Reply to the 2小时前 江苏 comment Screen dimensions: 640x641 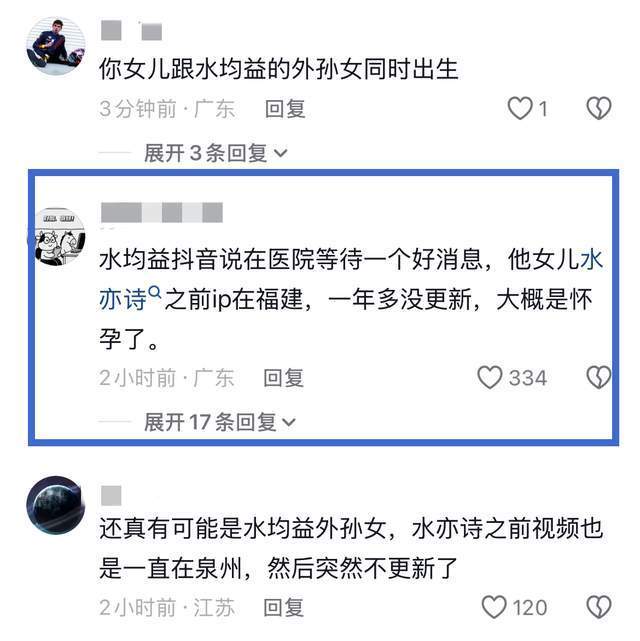click(x=284, y=607)
